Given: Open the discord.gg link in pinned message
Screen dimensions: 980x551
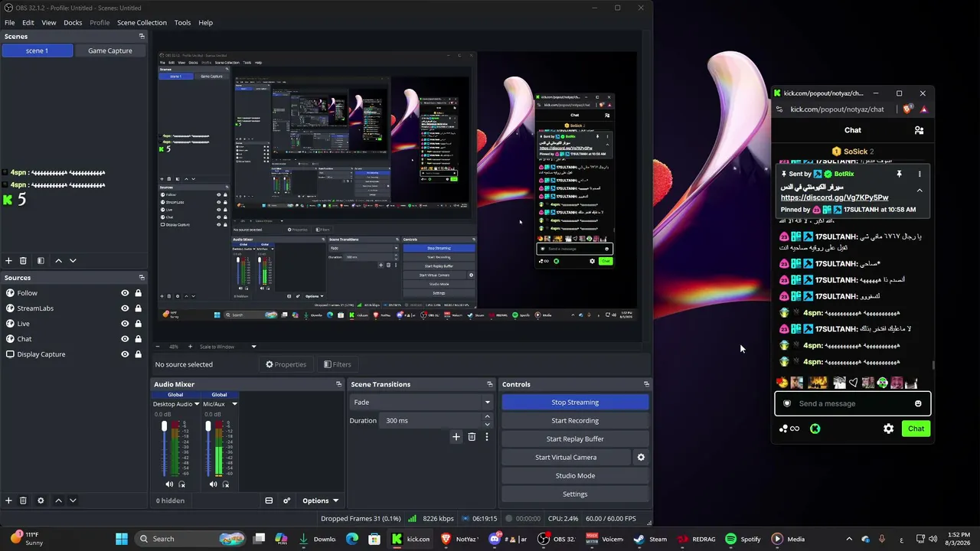Looking at the screenshot, I should (x=835, y=197).
